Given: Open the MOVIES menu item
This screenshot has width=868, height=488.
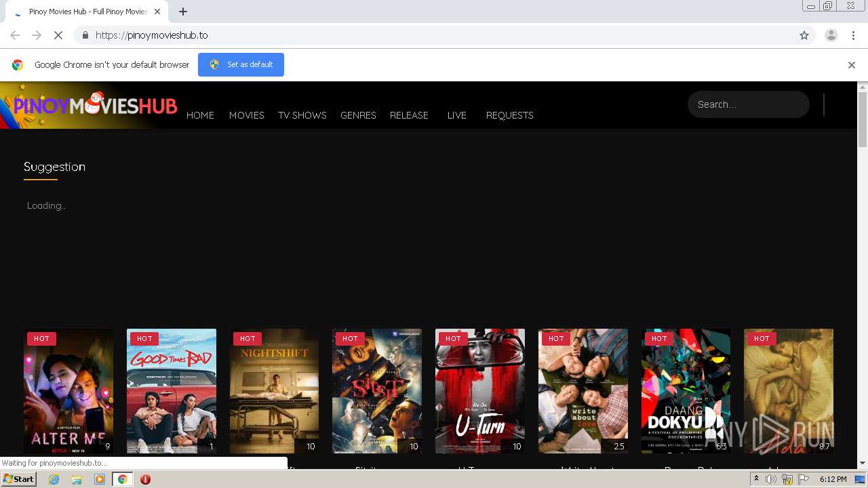Looking at the screenshot, I should 246,115.
